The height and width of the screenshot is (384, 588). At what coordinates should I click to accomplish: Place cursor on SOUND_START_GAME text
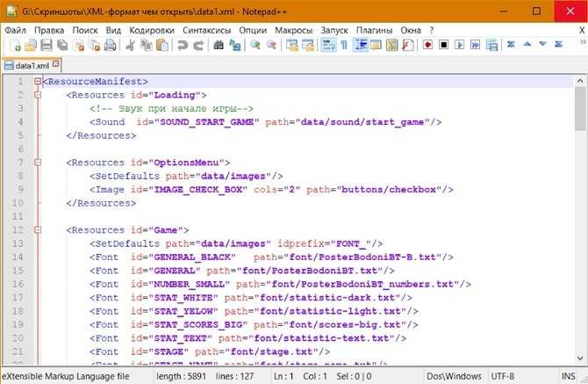click(206, 122)
